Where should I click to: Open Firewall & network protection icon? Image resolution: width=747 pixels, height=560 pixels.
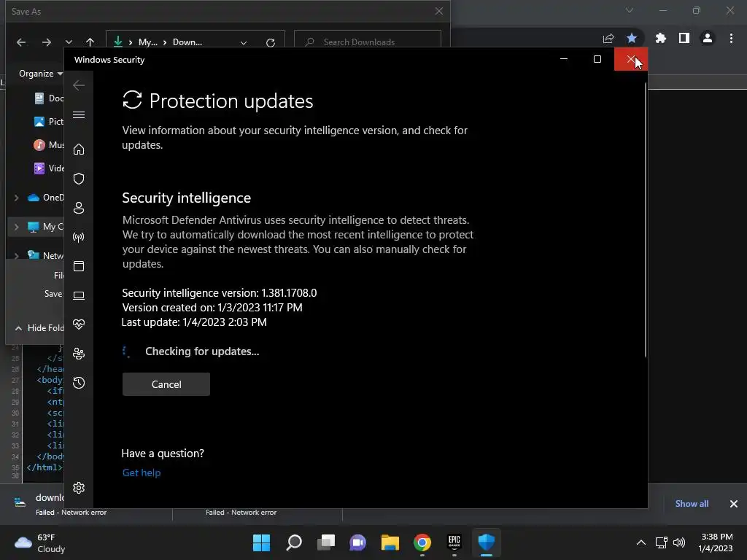click(79, 237)
